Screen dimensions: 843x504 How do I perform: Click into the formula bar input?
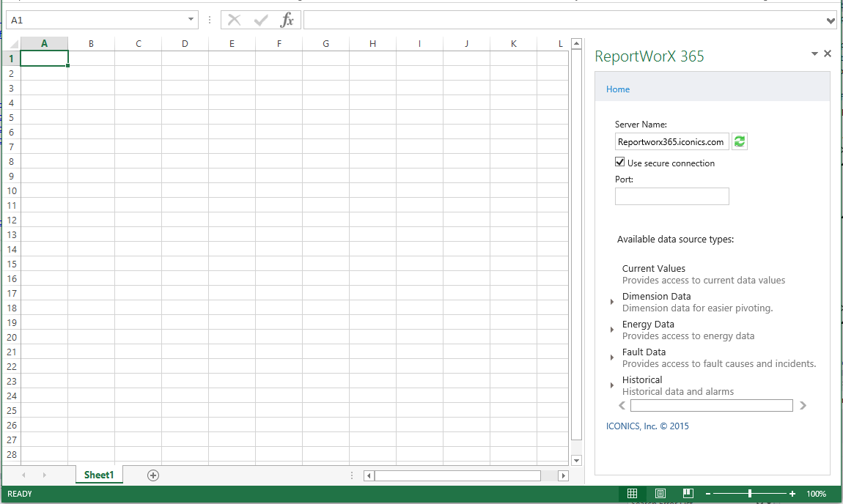pyautogui.click(x=564, y=21)
